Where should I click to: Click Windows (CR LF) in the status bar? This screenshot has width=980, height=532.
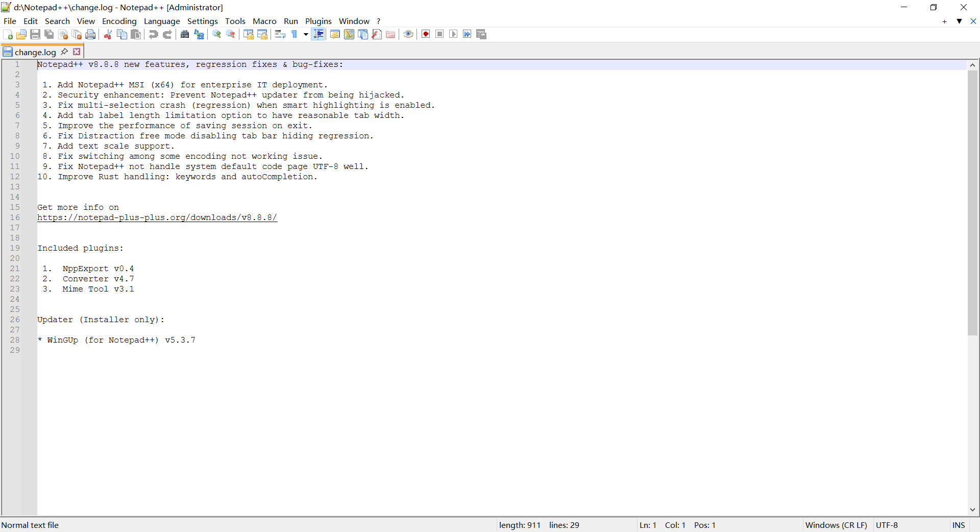836,525
